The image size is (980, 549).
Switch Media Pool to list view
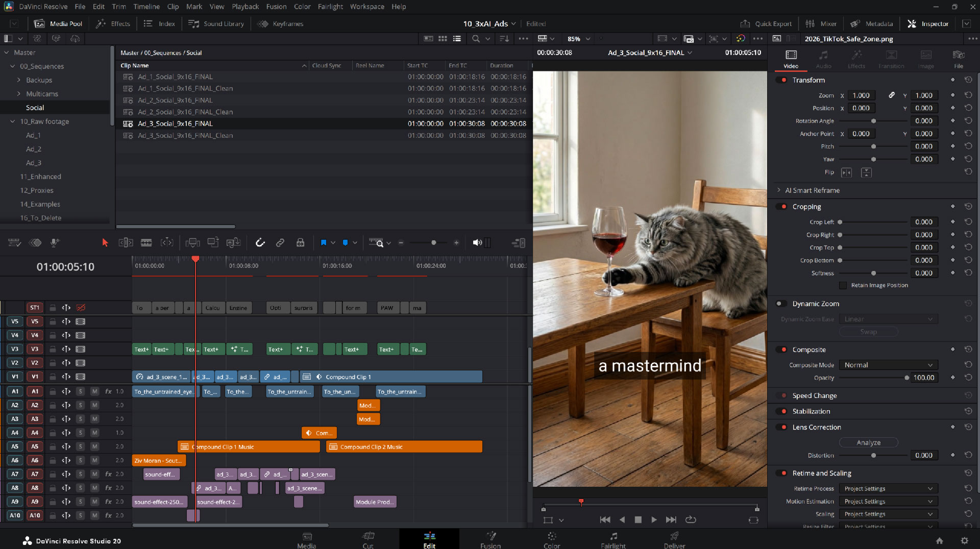coord(457,38)
